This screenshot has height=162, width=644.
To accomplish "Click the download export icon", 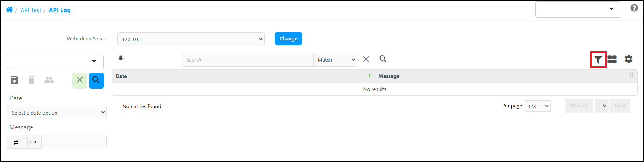I will [x=121, y=59].
